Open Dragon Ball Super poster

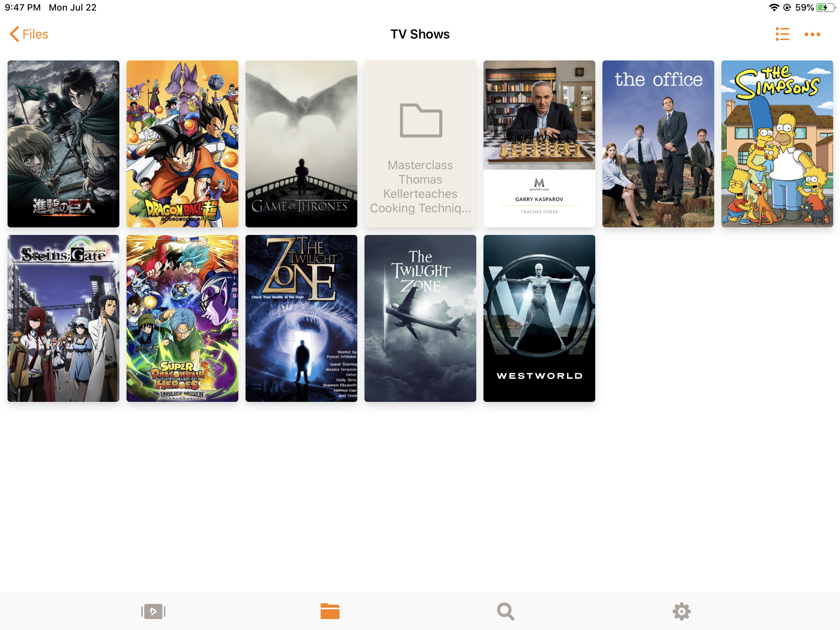[x=182, y=144]
